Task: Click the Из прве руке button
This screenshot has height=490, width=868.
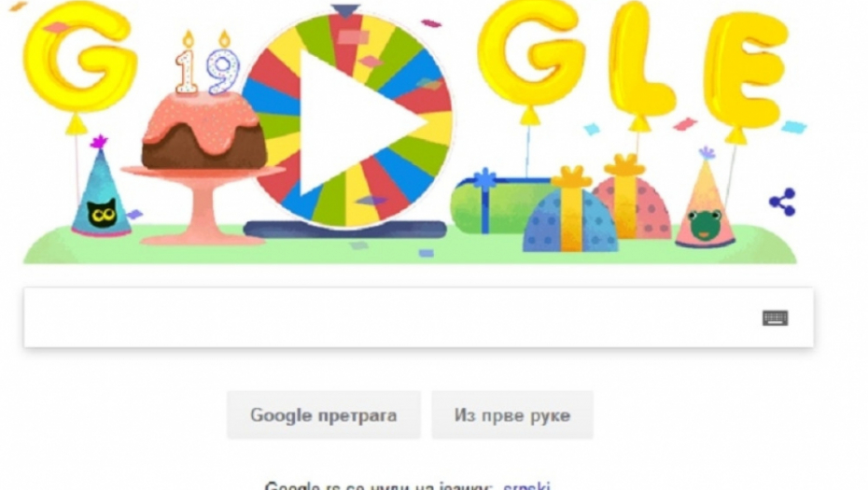Action: point(512,415)
